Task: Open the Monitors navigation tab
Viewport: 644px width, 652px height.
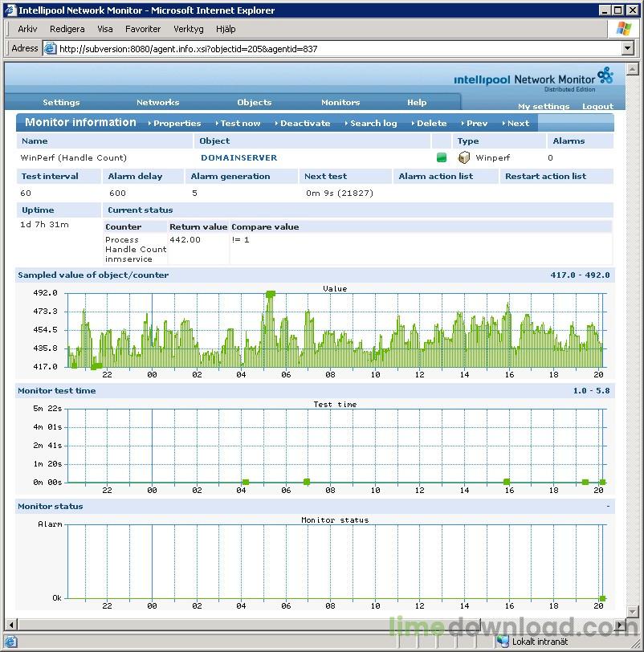Action: pyautogui.click(x=340, y=102)
